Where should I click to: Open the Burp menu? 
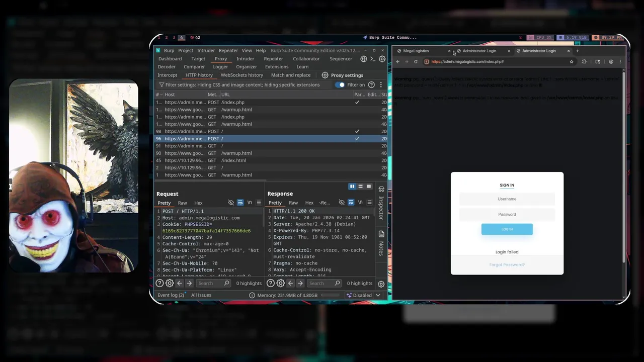pos(169,51)
